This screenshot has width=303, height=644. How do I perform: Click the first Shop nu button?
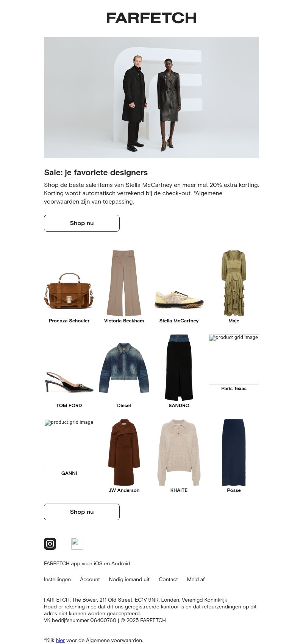82,223
